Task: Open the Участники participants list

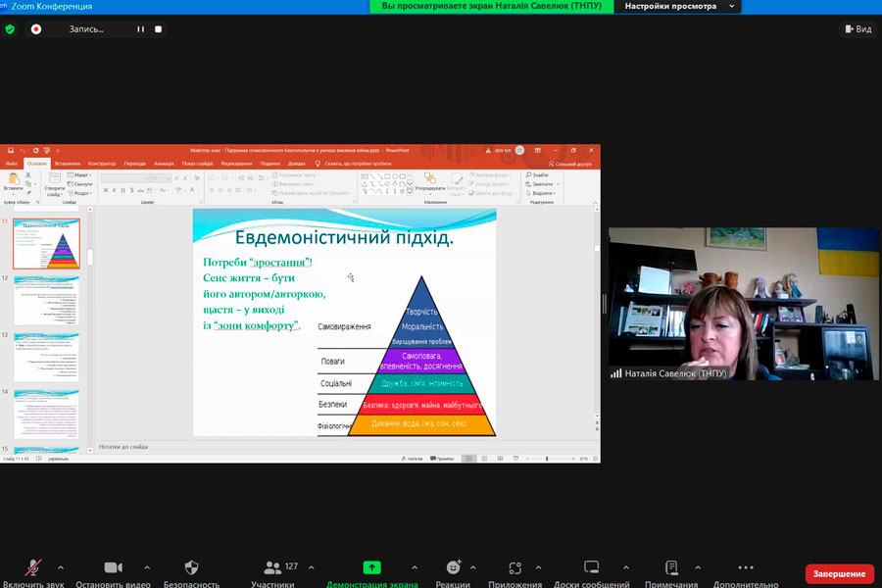Action: click(x=272, y=568)
